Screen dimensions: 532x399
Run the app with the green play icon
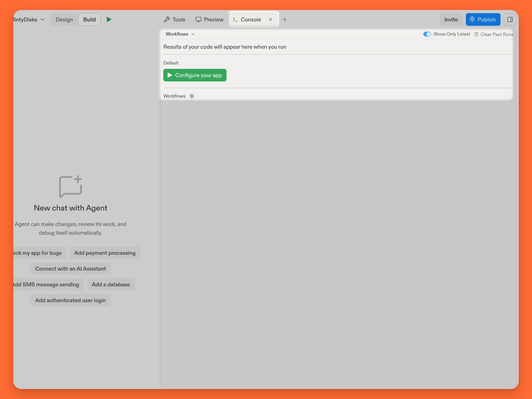[109, 20]
